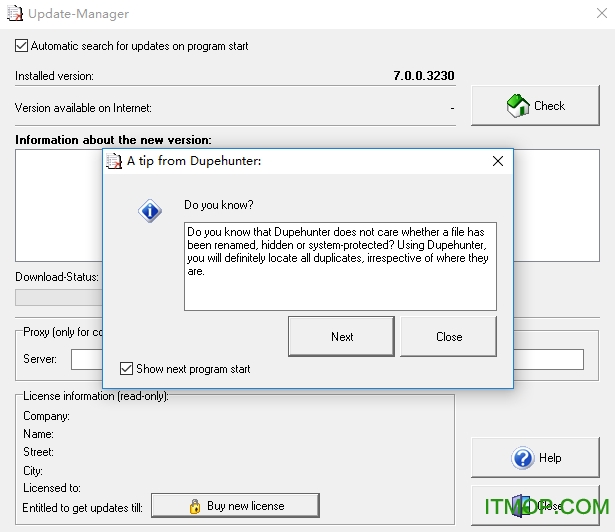Click the Download-Status progress bar
This screenshot has width=615, height=532.
58,297
